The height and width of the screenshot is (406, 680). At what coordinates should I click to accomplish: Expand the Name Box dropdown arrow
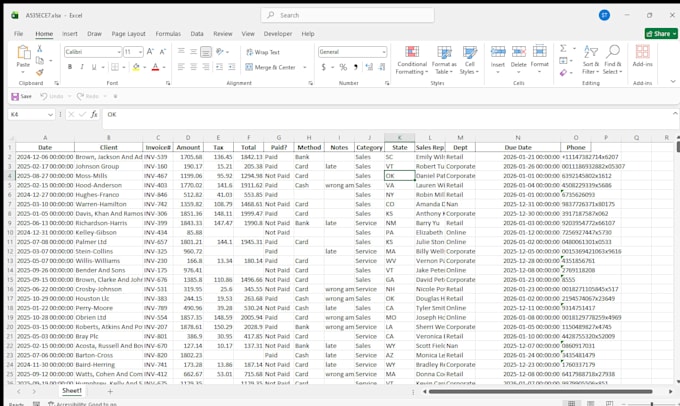coord(50,115)
